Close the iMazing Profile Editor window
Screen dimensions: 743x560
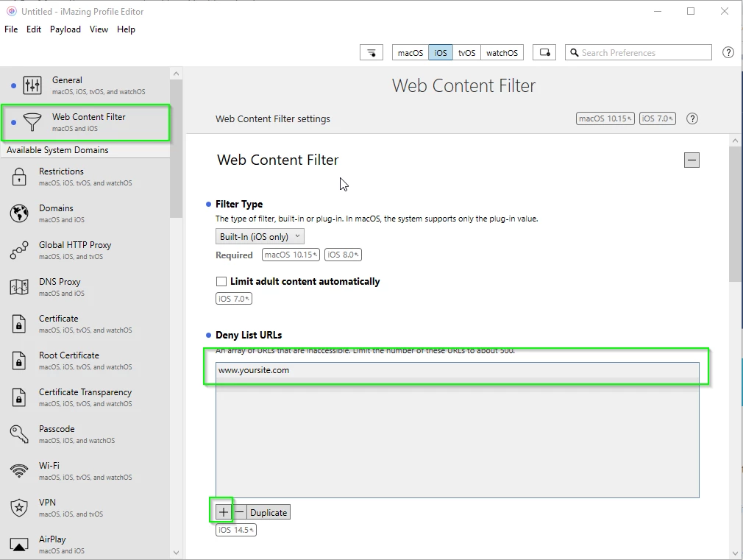[x=725, y=11]
